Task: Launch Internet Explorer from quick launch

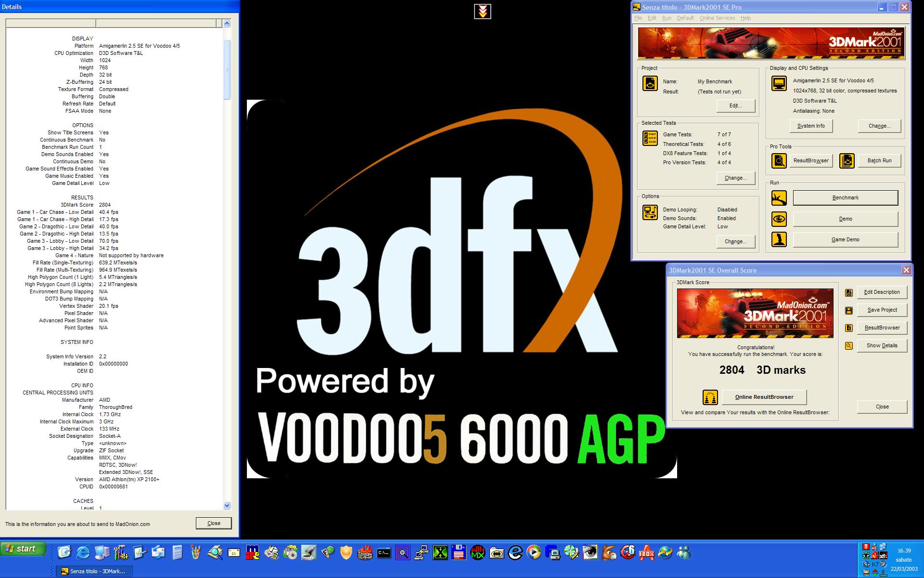Action: [83, 552]
